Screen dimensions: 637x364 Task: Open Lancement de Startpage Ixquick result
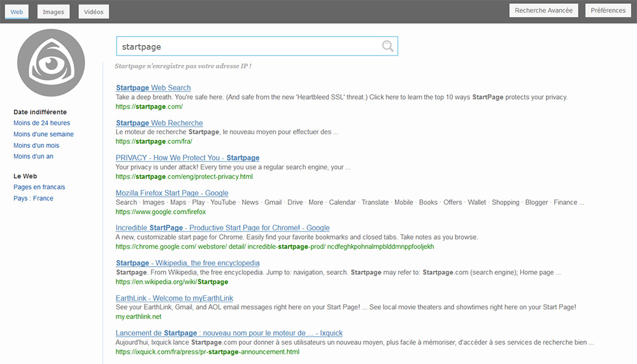pyautogui.click(x=229, y=333)
